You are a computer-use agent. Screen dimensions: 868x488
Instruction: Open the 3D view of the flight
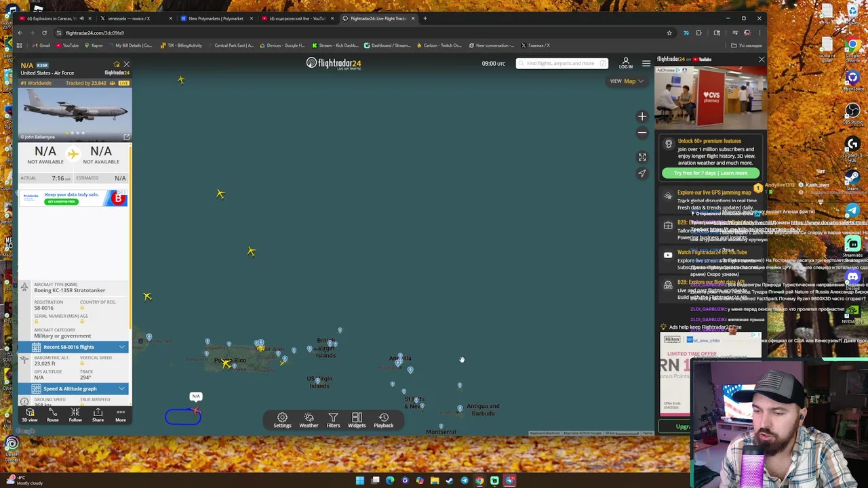coord(29,415)
